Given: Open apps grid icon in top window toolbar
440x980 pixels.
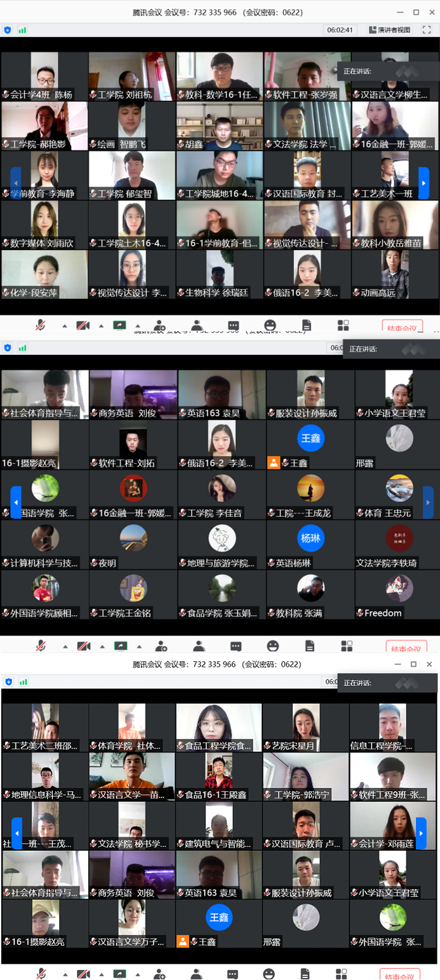Looking at the screenshot, I should 343,325.
